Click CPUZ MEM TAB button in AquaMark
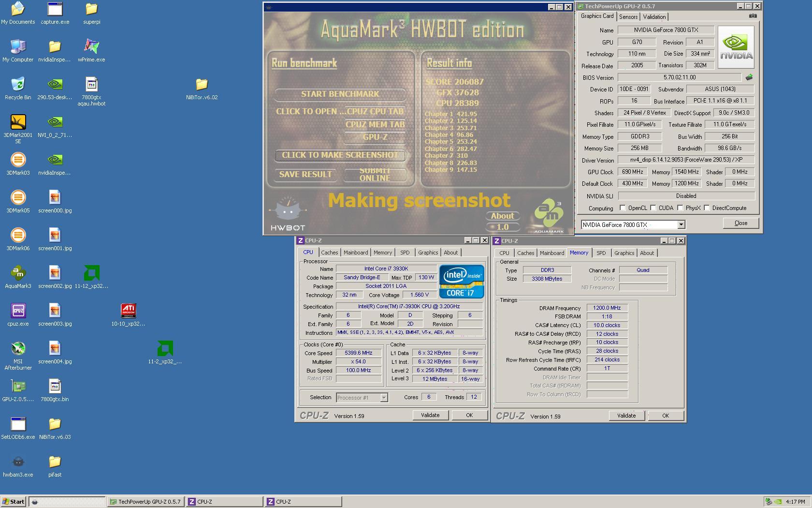The width and height of the screenshot is (812, 508). click(375, 124)
